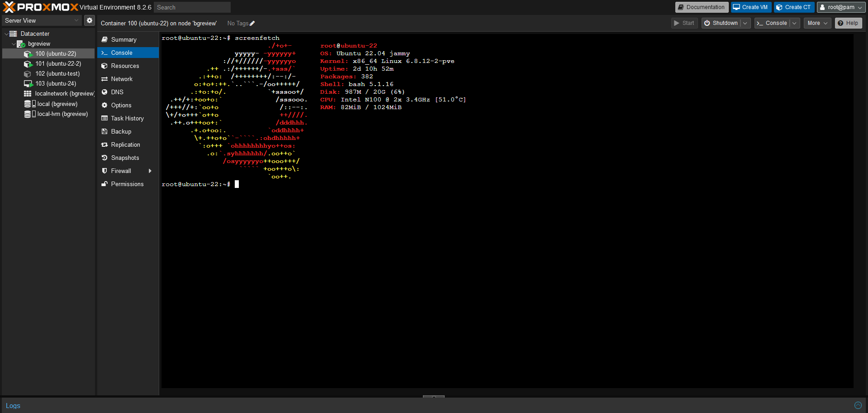
Task: Open the Server View gear settings
Action: pos(90,20)
